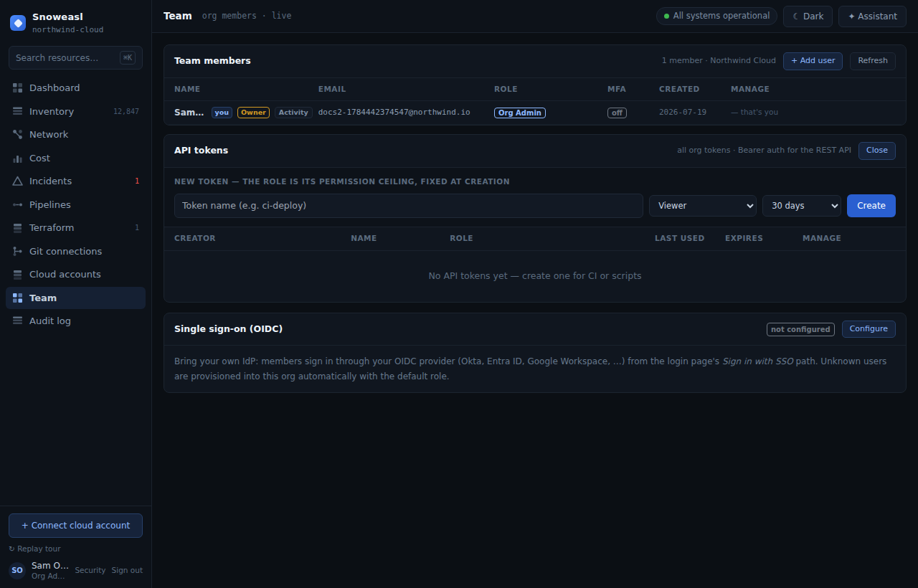Click the Cloud accounts icon
The height and width of the screenshot is (588, 918).
click(x=17, y=275)
